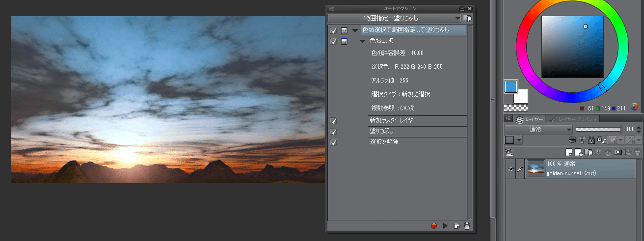Switch to the レイヤー tab
Image resolution: width=644 pixels, height=241 pixels.
[530, 119]
